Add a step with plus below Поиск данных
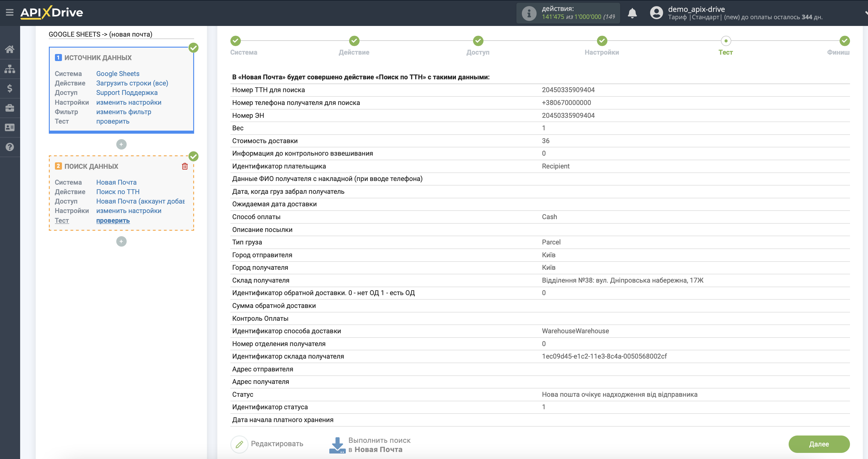The height and width of the screenshot is (459, 868). click(121, 241)
